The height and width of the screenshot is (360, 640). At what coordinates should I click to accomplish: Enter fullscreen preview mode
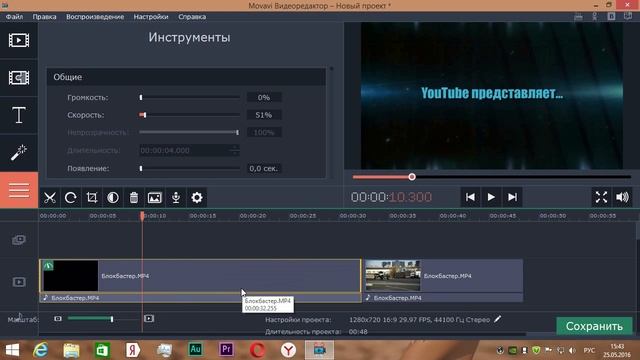tap(601, 197)
